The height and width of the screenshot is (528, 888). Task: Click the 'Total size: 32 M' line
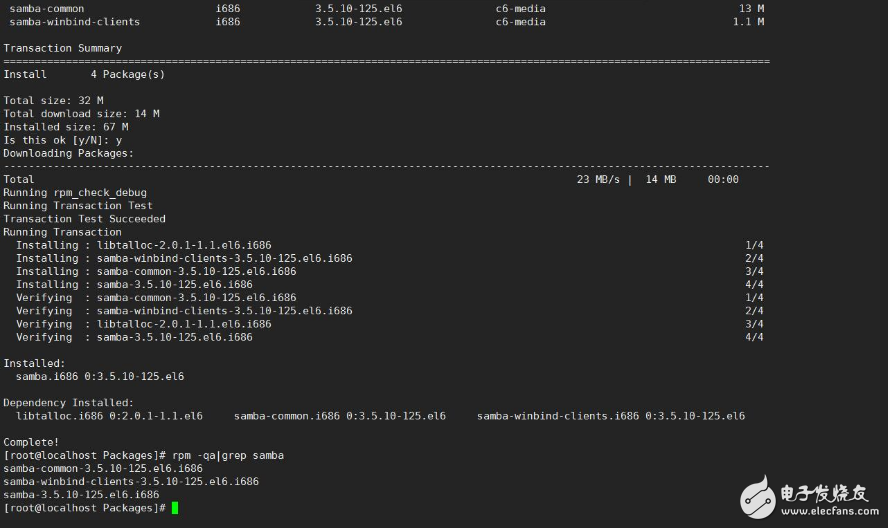pyautogui.click(x=53, y=100)
